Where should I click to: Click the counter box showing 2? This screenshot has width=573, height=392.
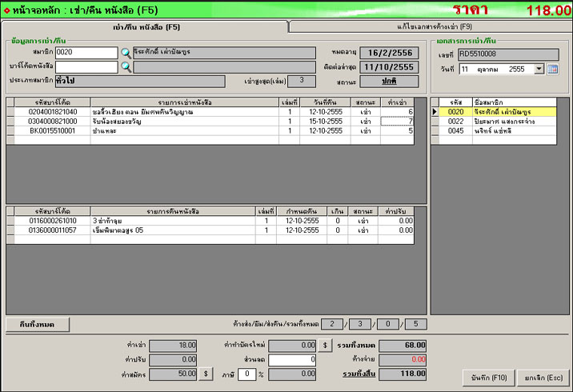point(332,324)
